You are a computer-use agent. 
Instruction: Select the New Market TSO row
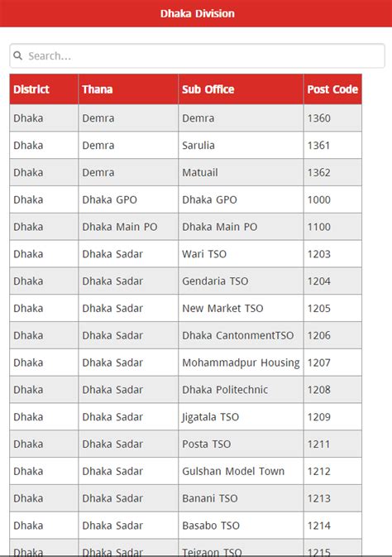coord(186,309)
